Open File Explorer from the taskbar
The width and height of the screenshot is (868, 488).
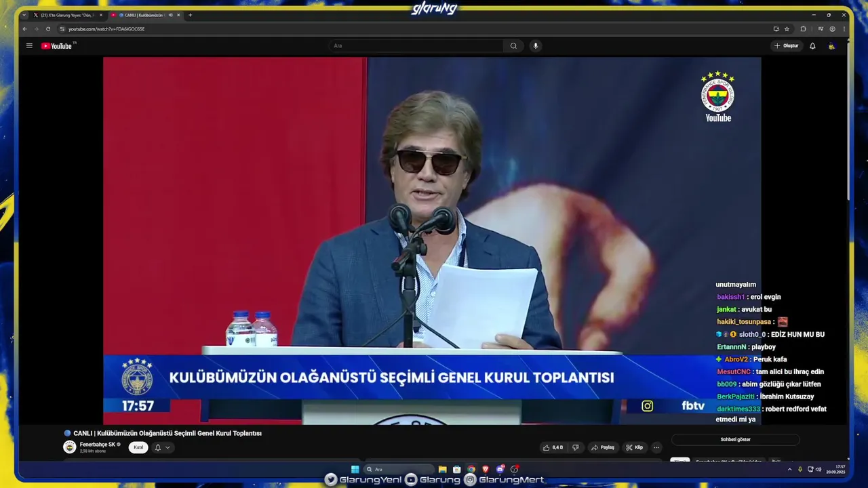(442, 469)
